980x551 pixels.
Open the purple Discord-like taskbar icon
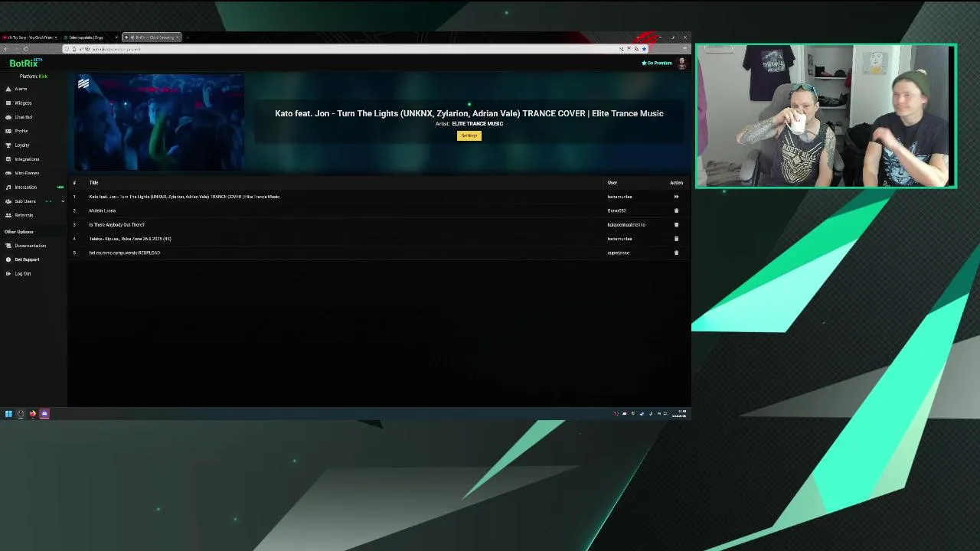point(44,414)
